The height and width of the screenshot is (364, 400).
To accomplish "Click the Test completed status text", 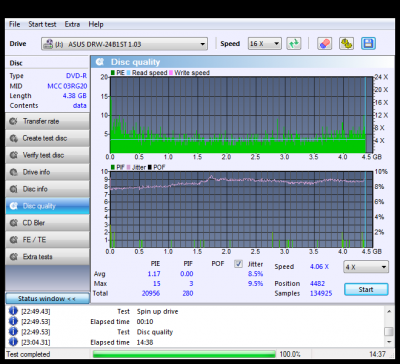I will pyautogui.click(x=28, y=354).
